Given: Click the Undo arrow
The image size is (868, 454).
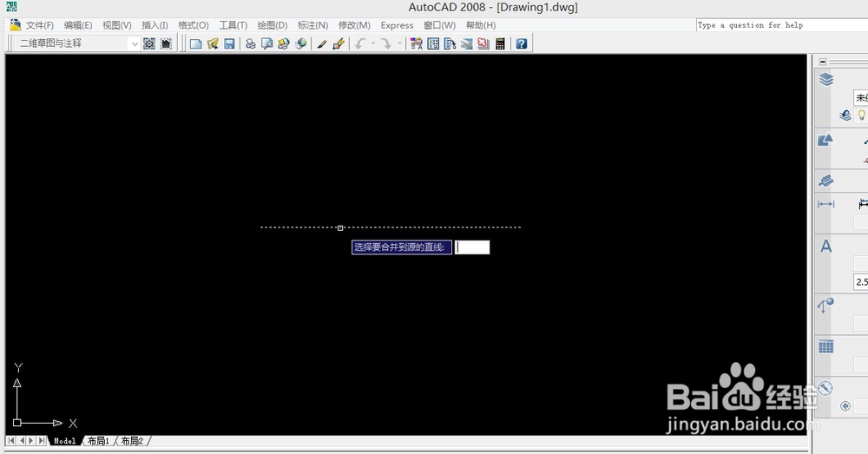Looking at the screenshot, I should (360, 43).
